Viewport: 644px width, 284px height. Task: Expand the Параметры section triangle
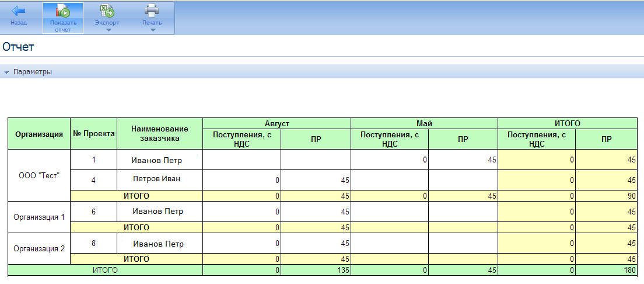6,72
